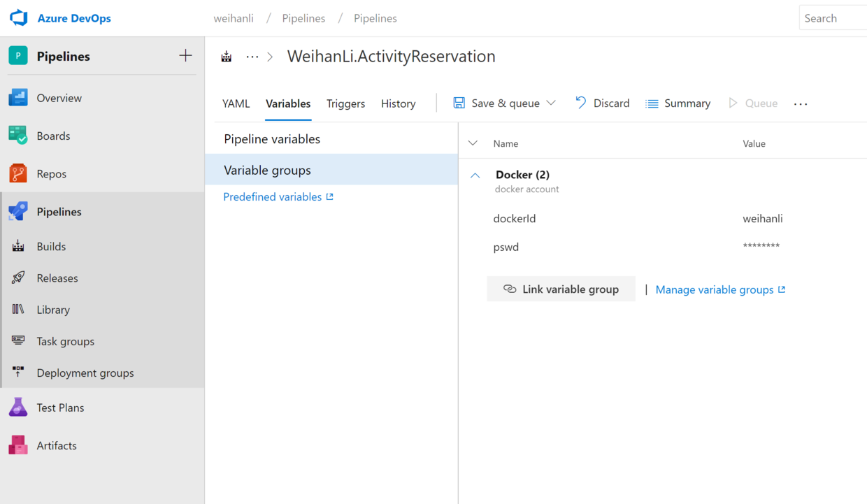Open the Boards section icon
Image resolution: width=867 pixels, height=504 pixels.
(x=18, y=136)
